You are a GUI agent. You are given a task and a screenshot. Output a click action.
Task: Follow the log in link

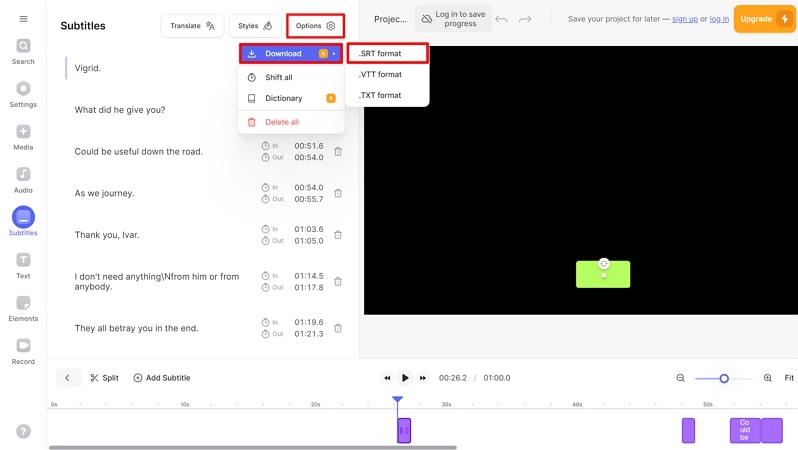719,19
